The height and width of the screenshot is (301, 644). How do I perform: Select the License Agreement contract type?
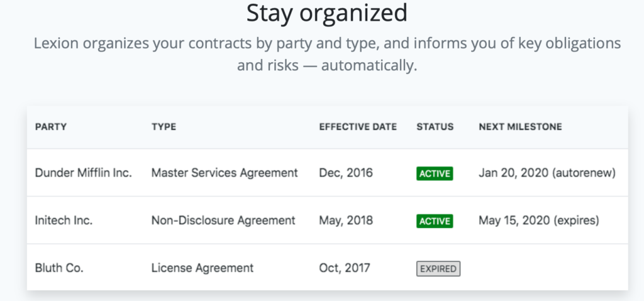pos(202,268)
